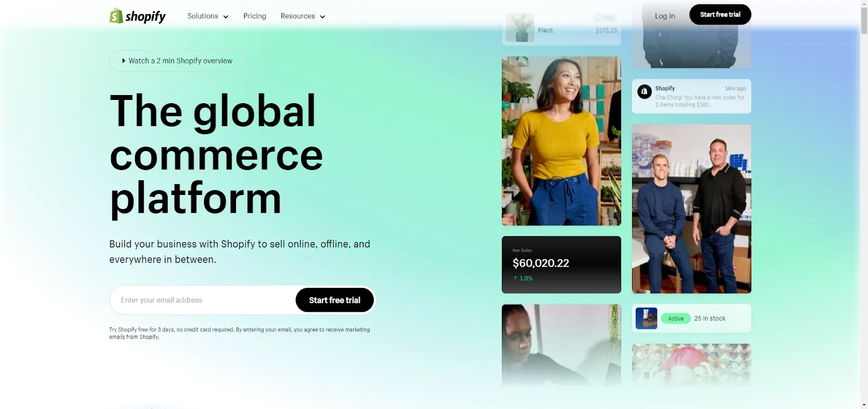Click the Log in link
868x409 pixels.
(x=665, y=16)
